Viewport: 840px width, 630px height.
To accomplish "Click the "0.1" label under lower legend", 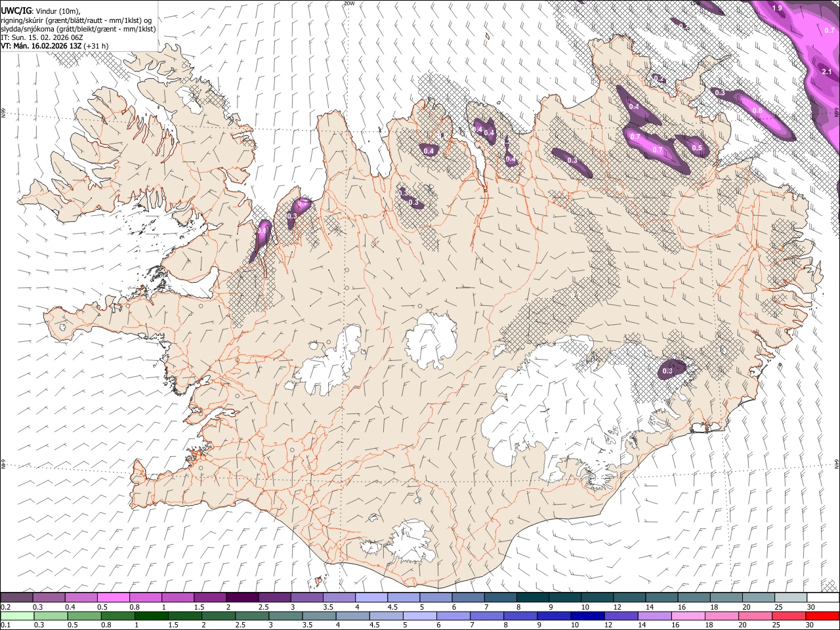I will [5, 625].
